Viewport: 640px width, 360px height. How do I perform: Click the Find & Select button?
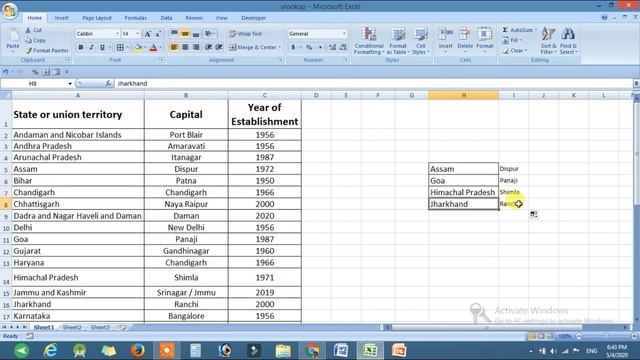(x=568, y=41)
